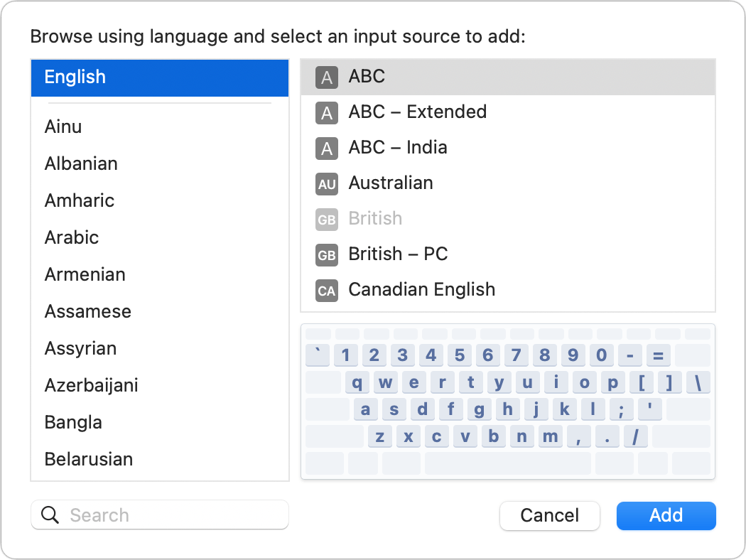Click the A icon next to ABC
The image size is (746, 560).
coord(326,77)
